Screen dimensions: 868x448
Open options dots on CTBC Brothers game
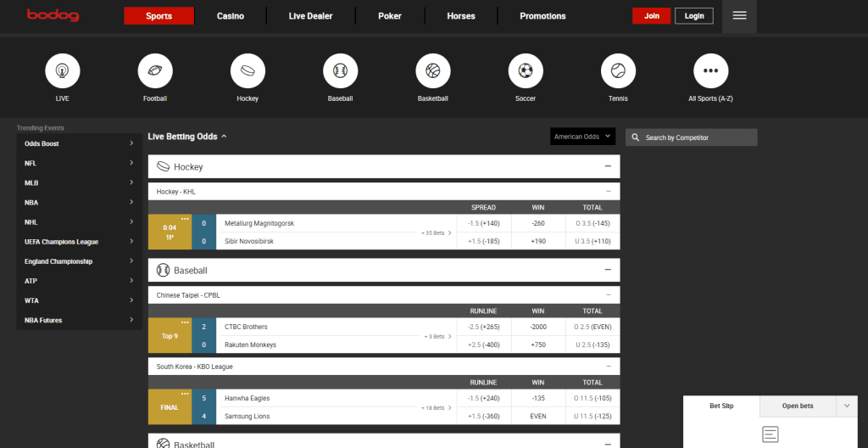coord(185,322)
